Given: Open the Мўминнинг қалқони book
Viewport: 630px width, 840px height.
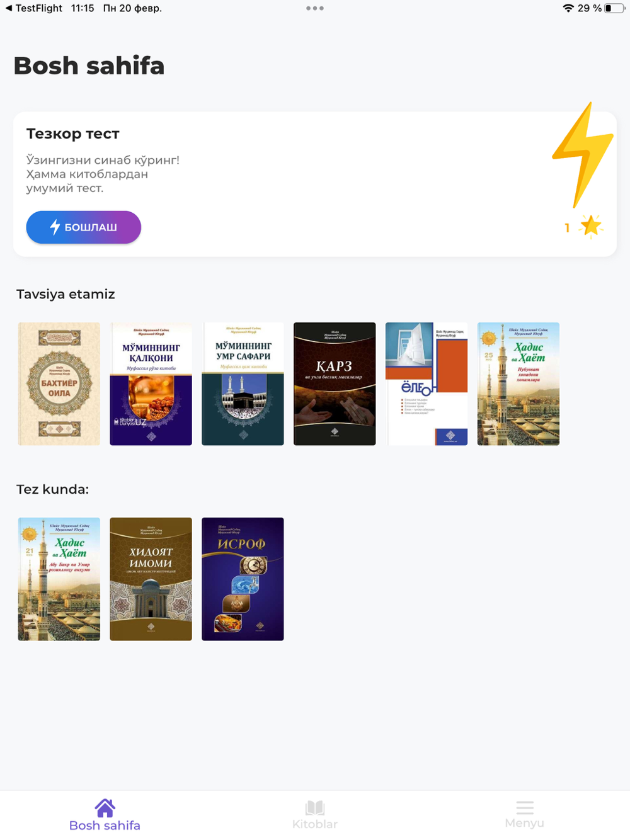Looking at the screenshot, I should tap(151, 384).
